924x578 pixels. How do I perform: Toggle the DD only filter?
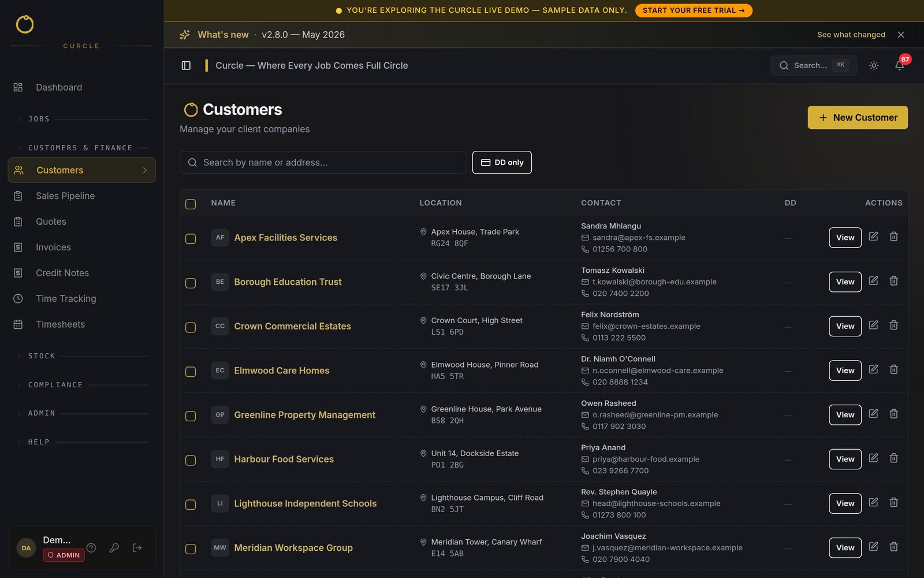pos(502,162)
